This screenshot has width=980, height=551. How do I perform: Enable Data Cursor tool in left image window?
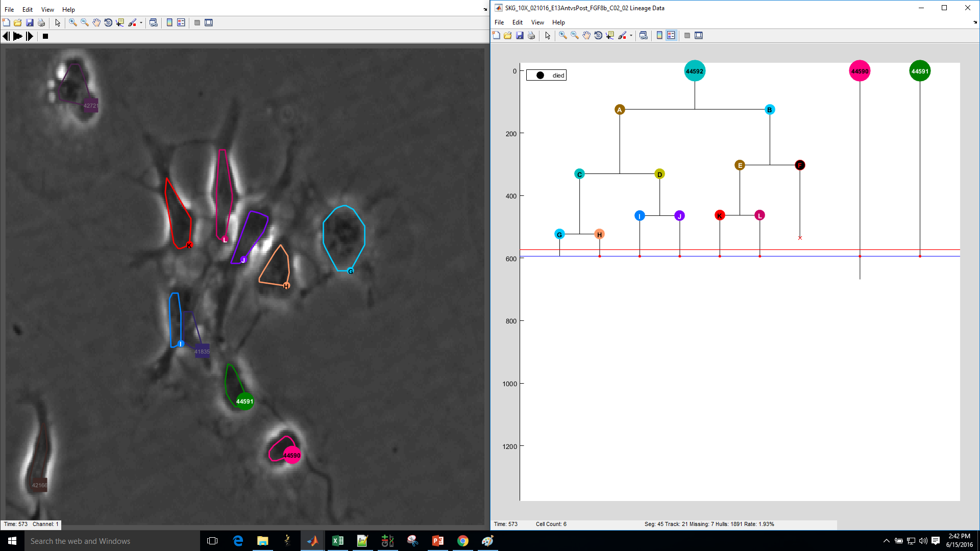(120, 22)
